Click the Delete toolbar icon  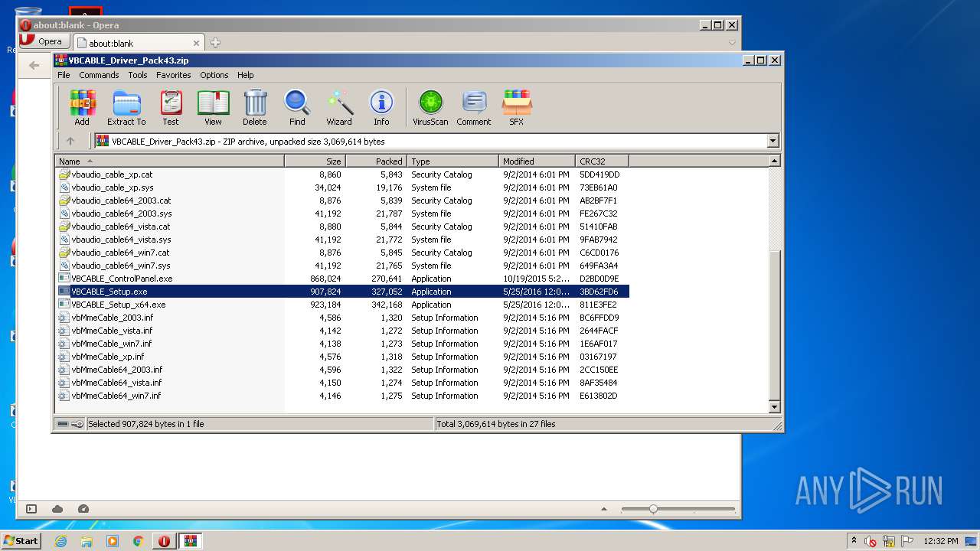click(255, 108)
